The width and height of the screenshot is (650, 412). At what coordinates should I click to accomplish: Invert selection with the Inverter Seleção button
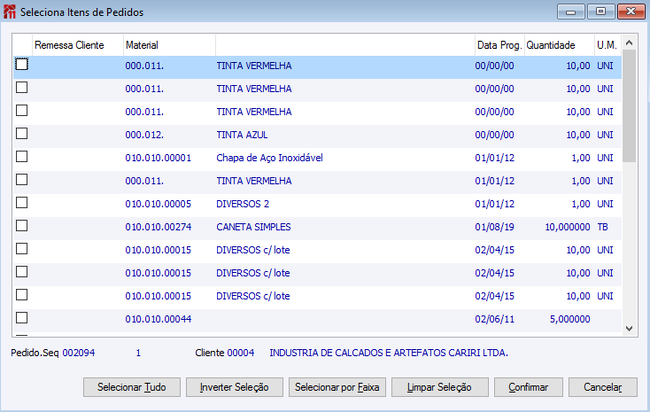[234, 387]
